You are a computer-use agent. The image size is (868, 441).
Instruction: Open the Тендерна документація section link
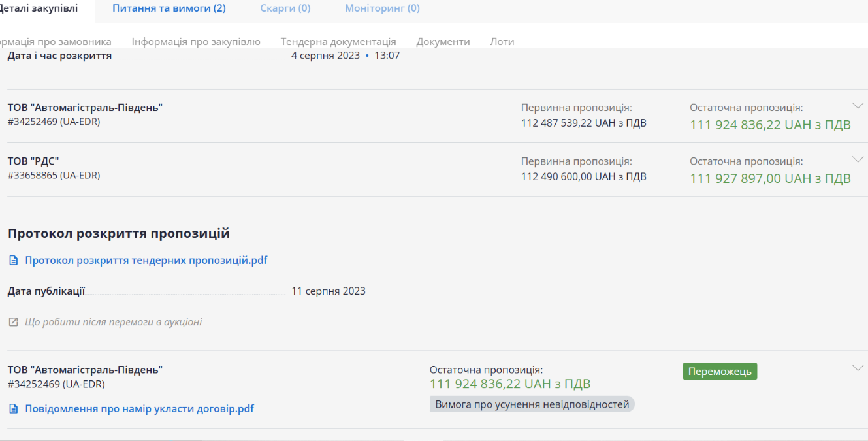[338, 41]
